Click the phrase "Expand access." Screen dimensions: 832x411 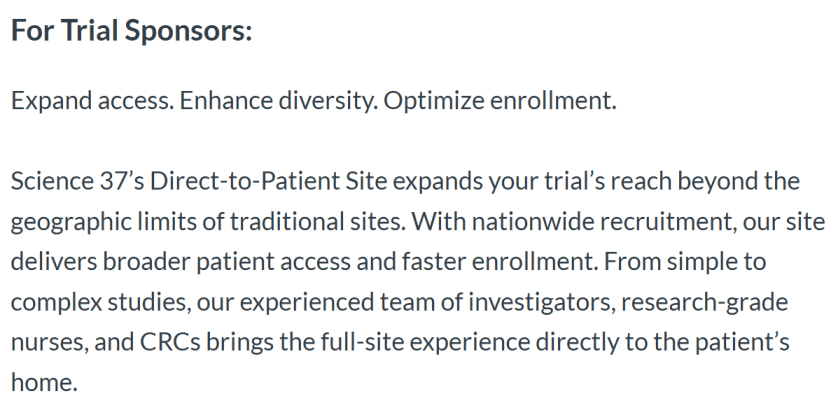pos(92,101)
